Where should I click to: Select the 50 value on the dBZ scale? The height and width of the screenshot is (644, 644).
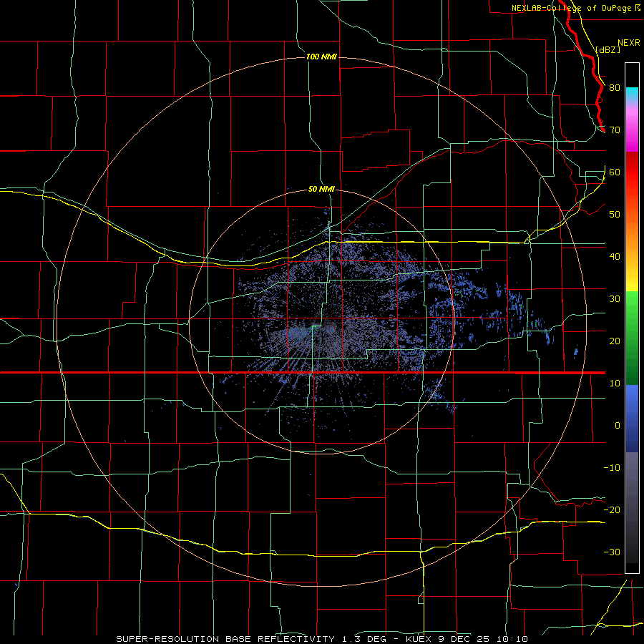615,215
